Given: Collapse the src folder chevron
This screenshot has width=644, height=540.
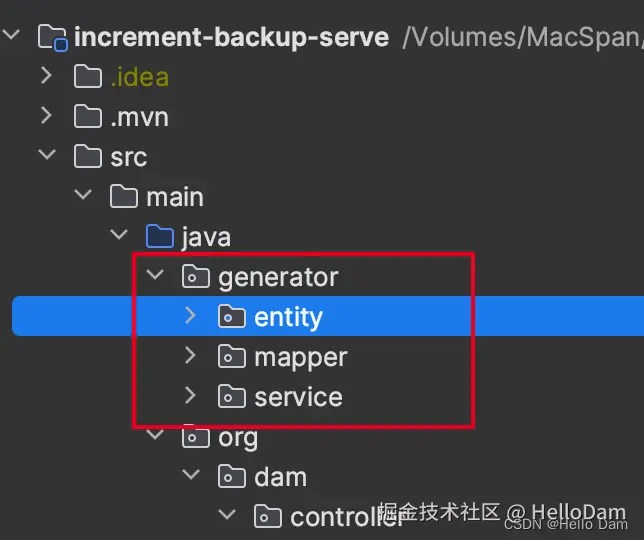Looking at the screenshot, I should [x=46, y=156].
